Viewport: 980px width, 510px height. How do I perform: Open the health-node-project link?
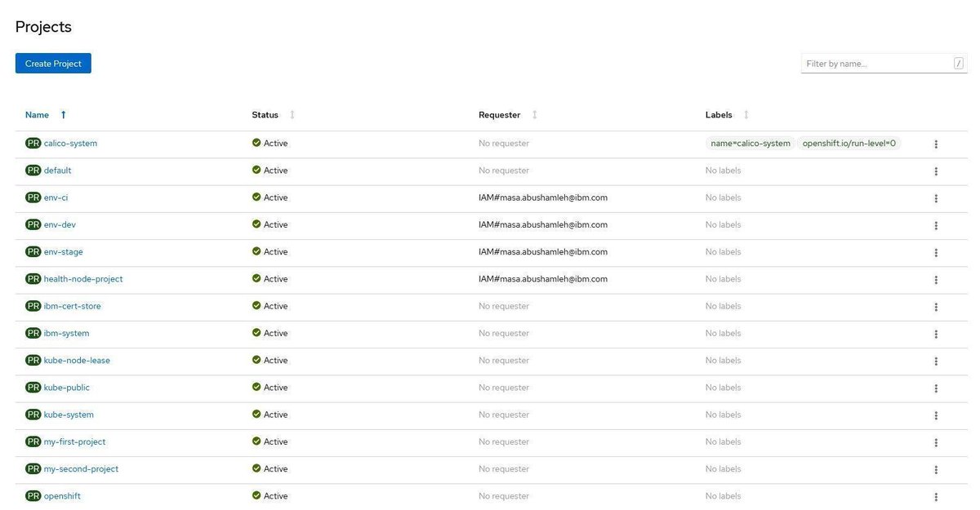(83, 279)
